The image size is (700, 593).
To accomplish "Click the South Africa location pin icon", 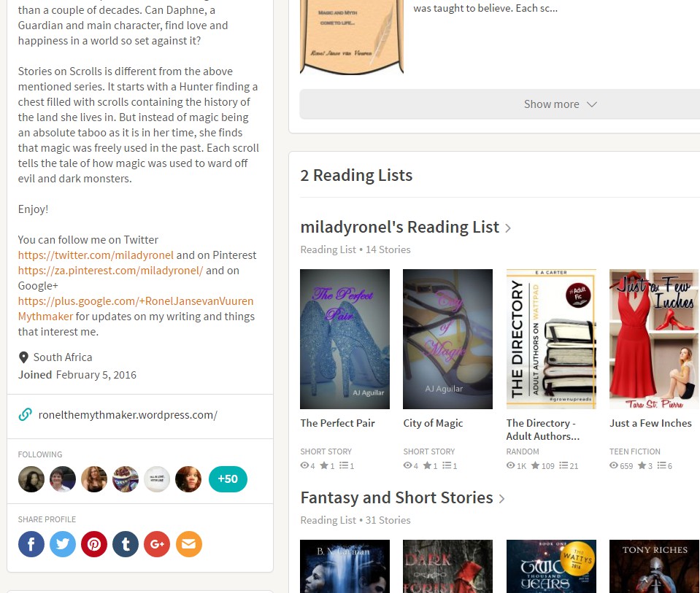I will coord(23,357).
